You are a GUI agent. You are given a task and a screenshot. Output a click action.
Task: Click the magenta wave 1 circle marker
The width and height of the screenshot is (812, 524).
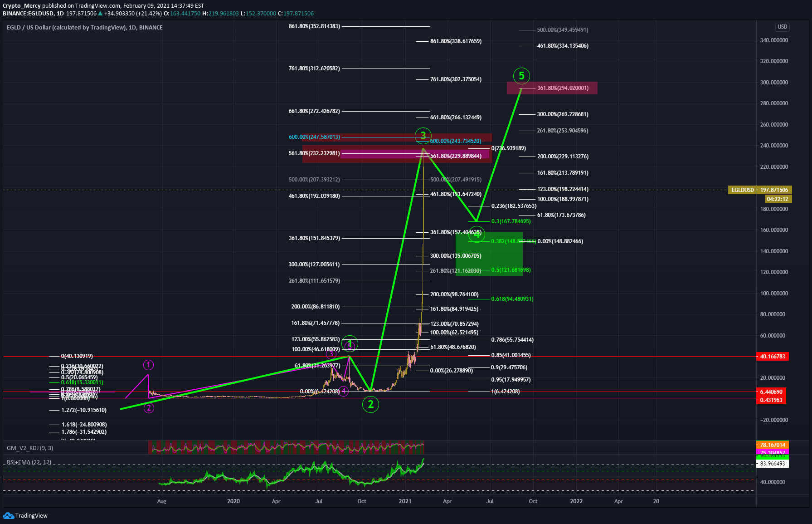pos(148,365)
